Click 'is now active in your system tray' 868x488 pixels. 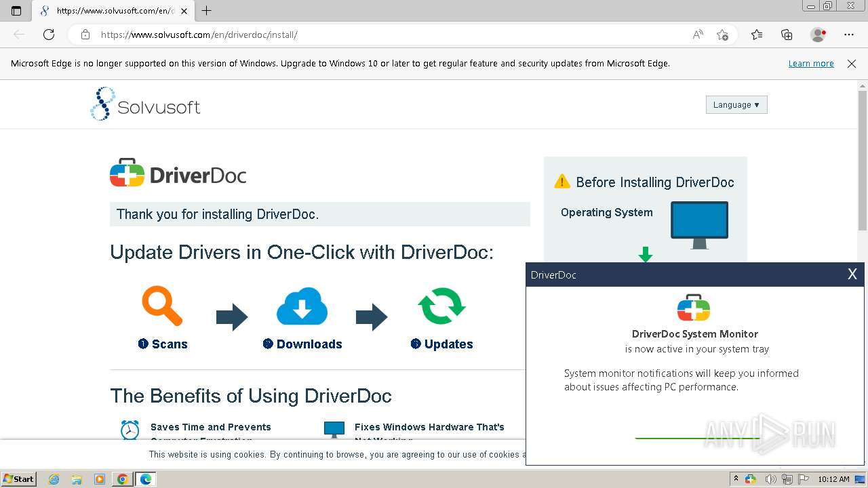coord(697,349)
